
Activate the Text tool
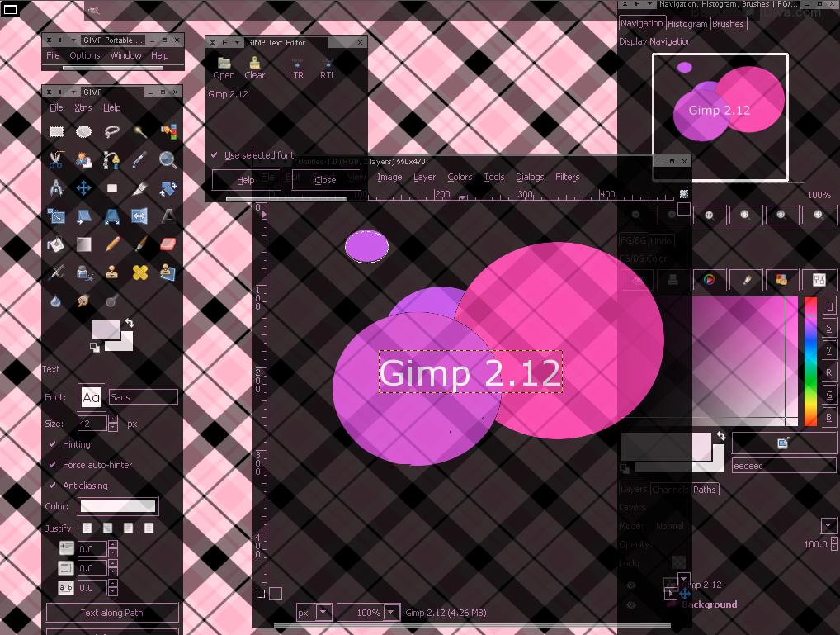click(168, 216)
